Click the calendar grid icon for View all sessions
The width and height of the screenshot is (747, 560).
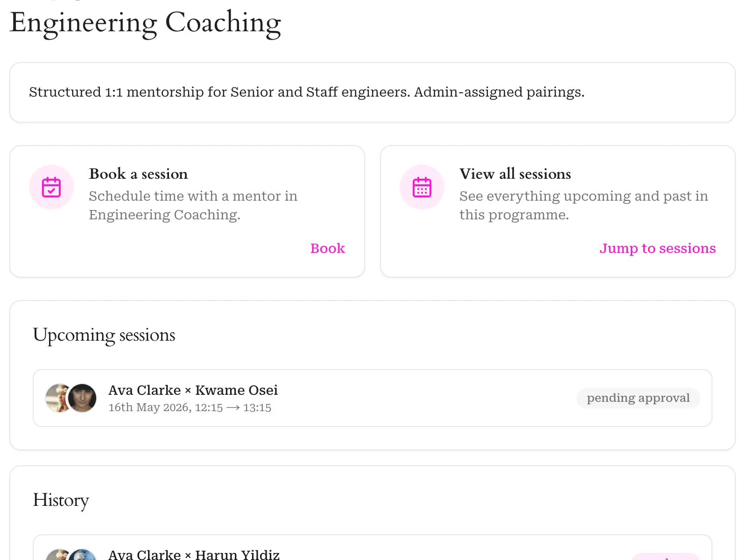coord(422,187)
